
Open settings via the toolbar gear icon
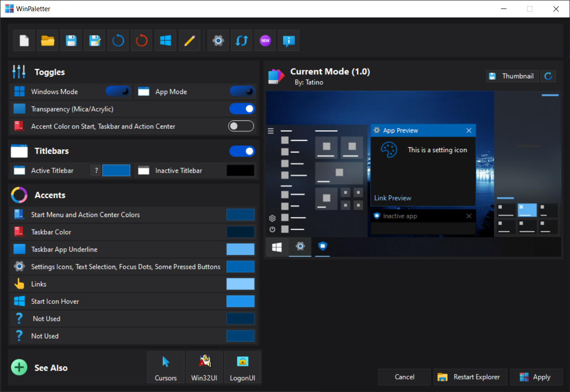218,41
